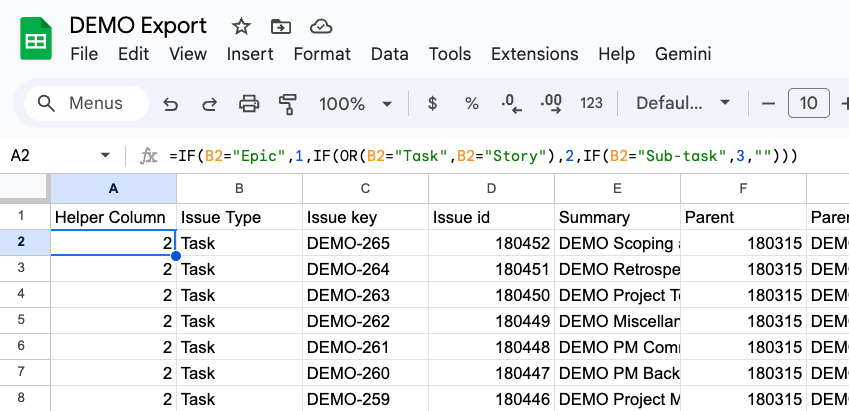The height and width of the screenshot is (411, 849).
Task: Open the Data menu
Action: click(x=390, y=54)
